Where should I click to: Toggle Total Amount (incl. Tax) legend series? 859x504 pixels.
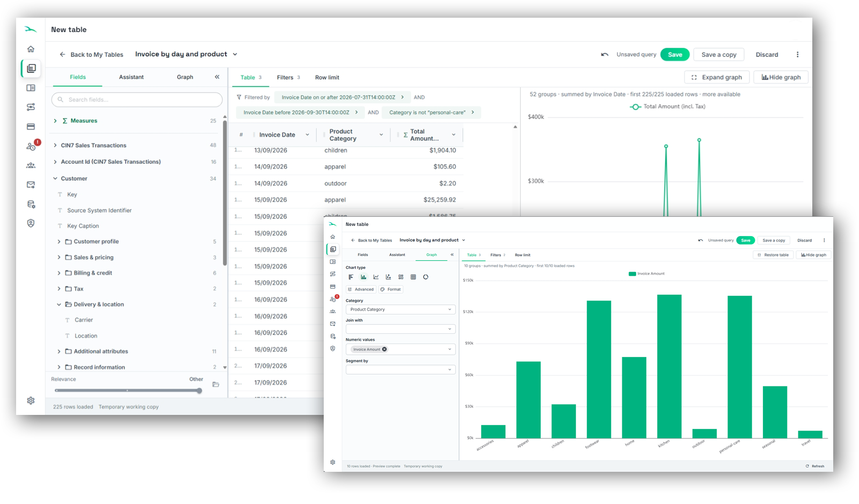pyautogui.click(x=667, y=106)
